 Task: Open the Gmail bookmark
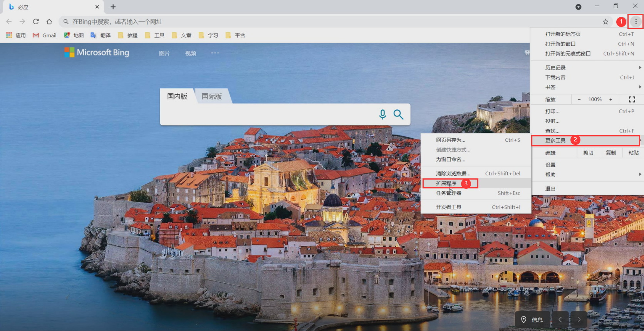point(45,35)
